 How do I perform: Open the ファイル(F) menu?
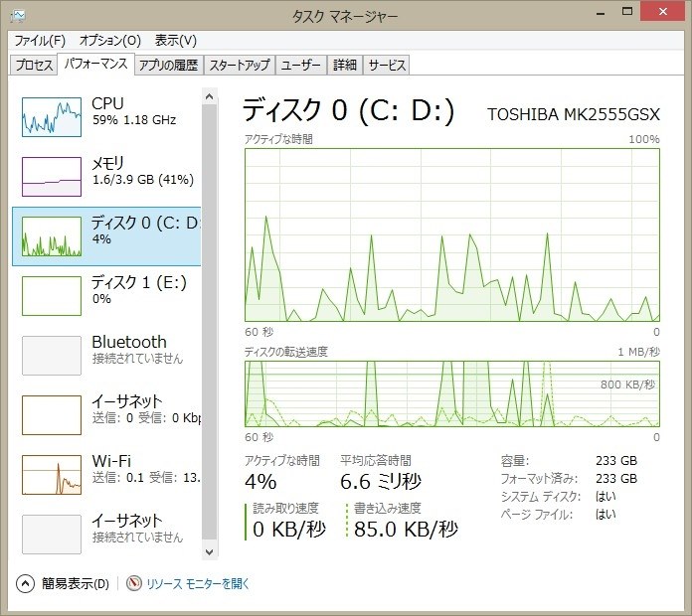point(40,41)
